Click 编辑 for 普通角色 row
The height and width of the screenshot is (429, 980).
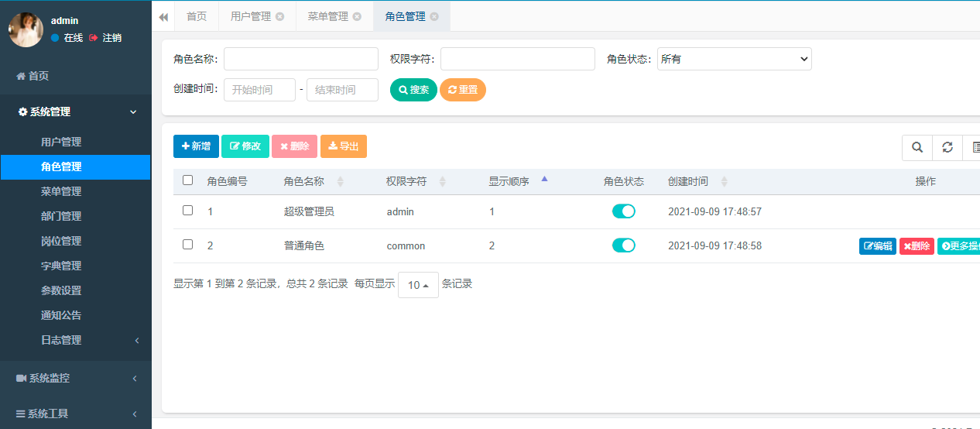(x=878, y=246)
